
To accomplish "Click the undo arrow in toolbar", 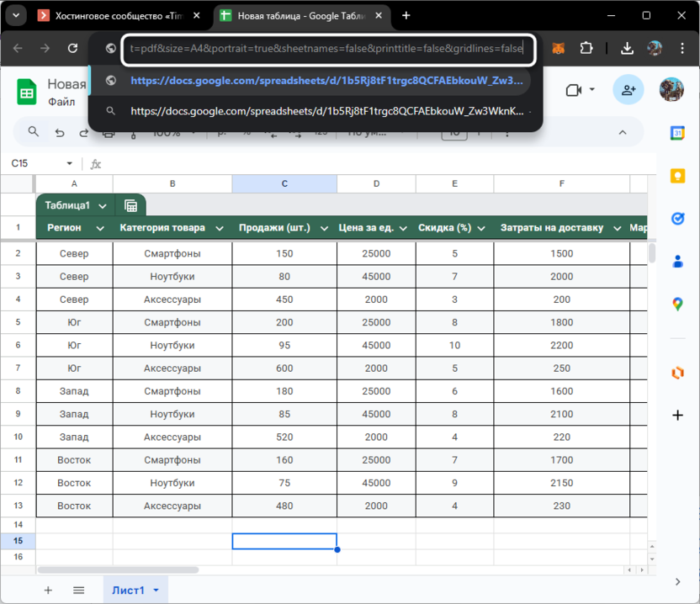I will [x=60, y=132].
